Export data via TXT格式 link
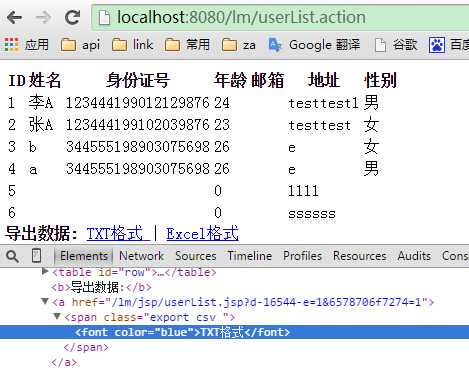The height and width of the screenshot is (370, 469). 118,234
